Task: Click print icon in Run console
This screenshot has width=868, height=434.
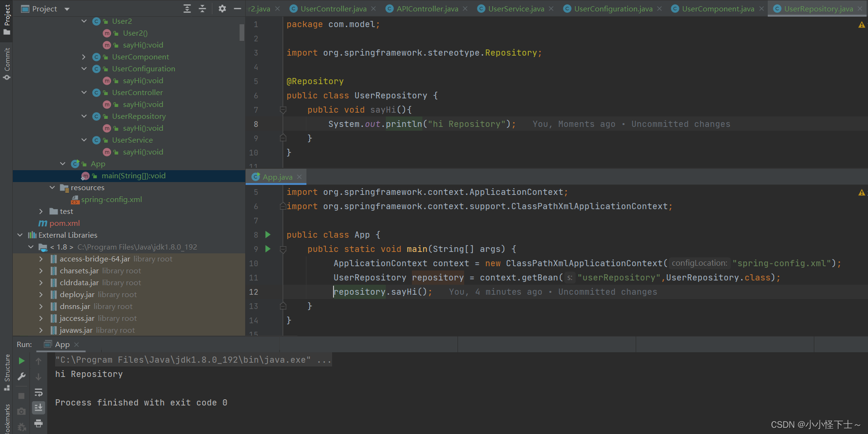Action: coord(38,423)
